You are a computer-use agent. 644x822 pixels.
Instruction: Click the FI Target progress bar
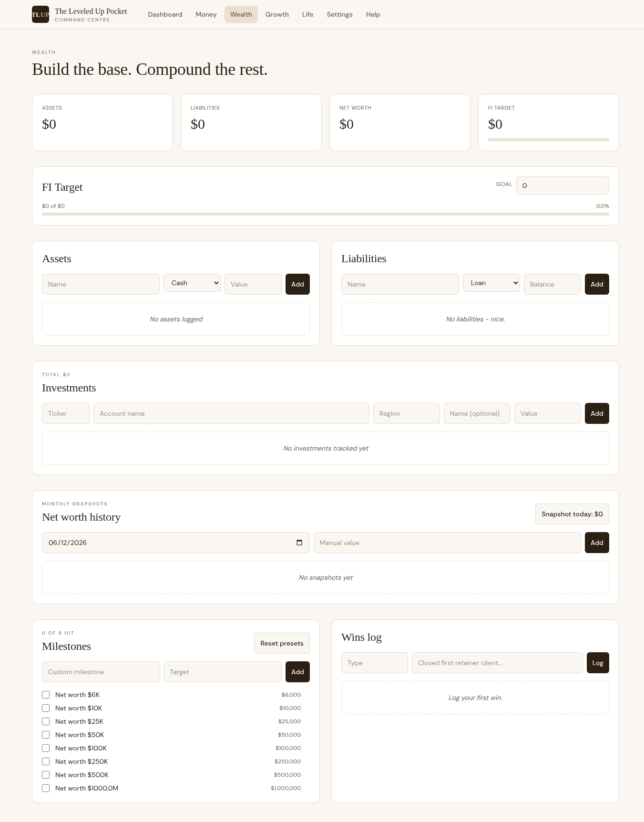click(326, 214)
